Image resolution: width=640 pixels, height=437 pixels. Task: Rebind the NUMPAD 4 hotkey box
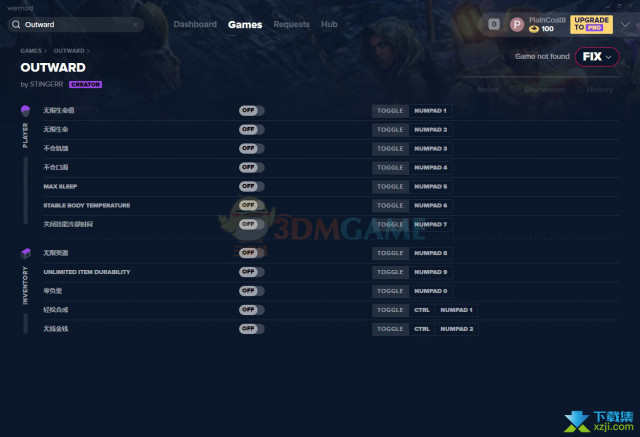(x=431, y=168)
